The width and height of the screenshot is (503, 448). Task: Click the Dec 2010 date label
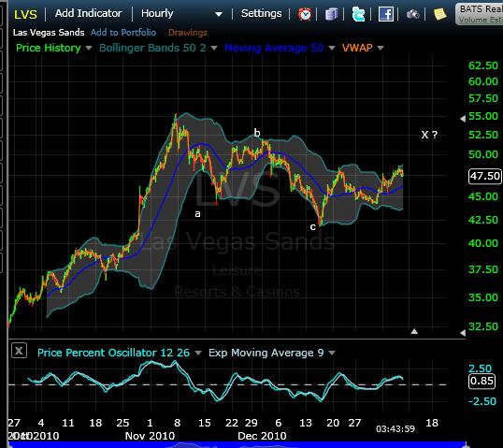pyautogui.click(x=262, y=436)
